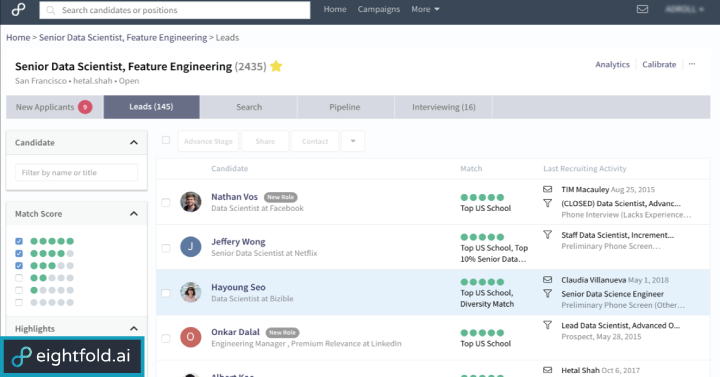Click envelope icon beside Hetal Shah
720x377 pixels.
click(547, 370)
